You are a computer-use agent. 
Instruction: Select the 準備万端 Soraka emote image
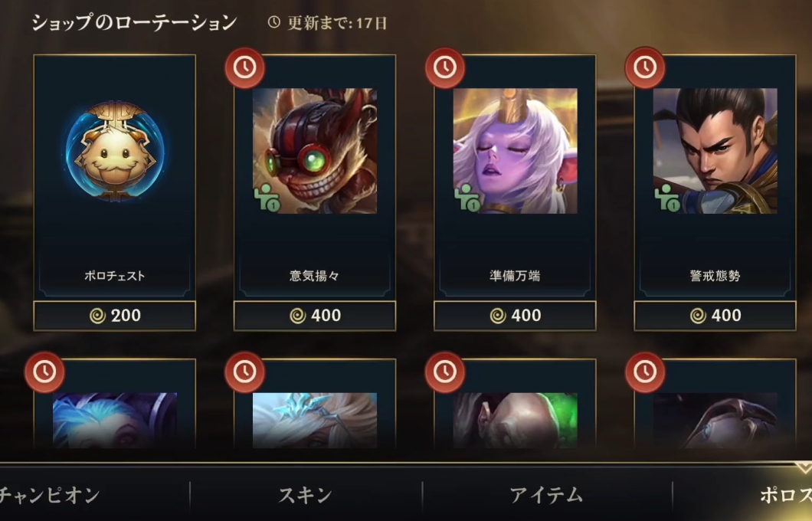pyautogui.click(x=515, y=151)
